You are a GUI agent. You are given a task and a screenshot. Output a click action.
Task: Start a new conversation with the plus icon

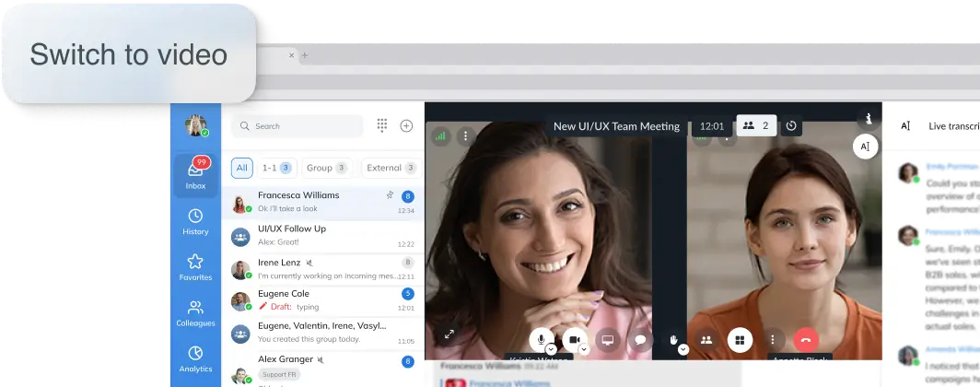[x=406, y=126]
